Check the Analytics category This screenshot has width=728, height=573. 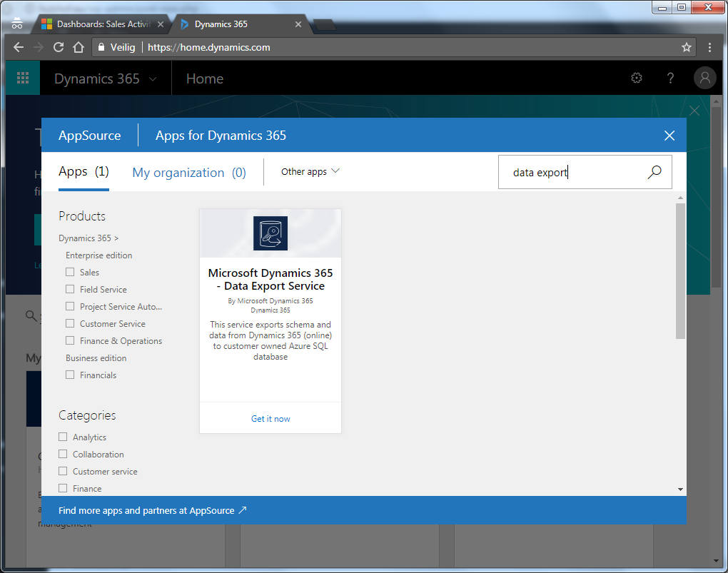tap(63, 437)
